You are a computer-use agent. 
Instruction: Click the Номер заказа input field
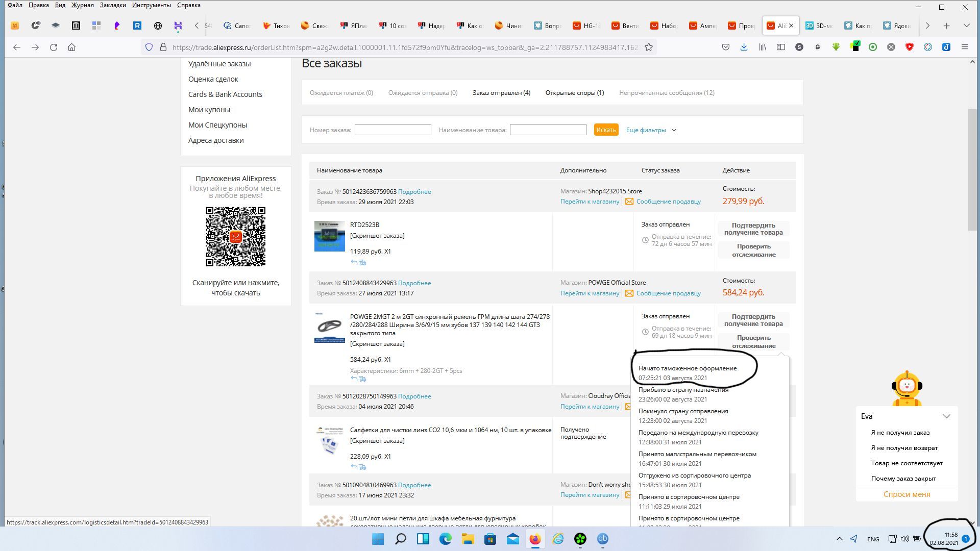393,130
